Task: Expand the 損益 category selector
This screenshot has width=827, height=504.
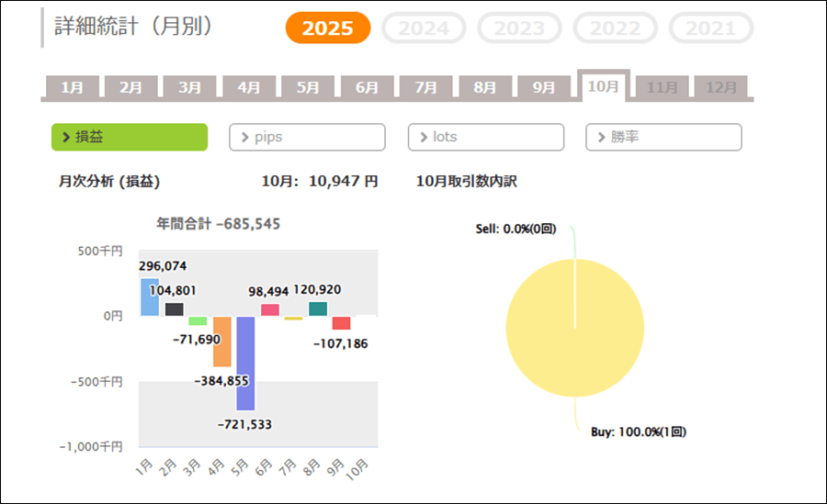Action: click(130, 137)
